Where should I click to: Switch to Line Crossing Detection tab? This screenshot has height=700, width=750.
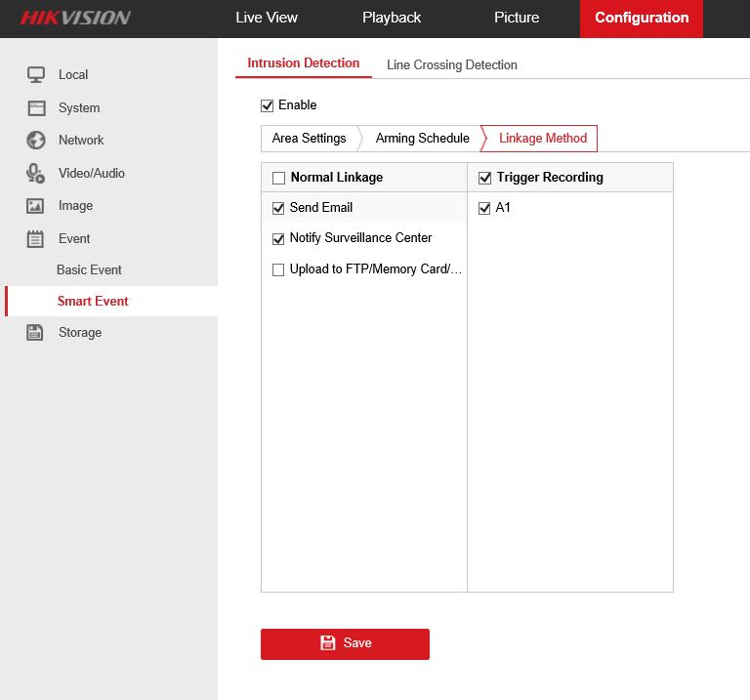pyautogui.click(x=451, y=64)
